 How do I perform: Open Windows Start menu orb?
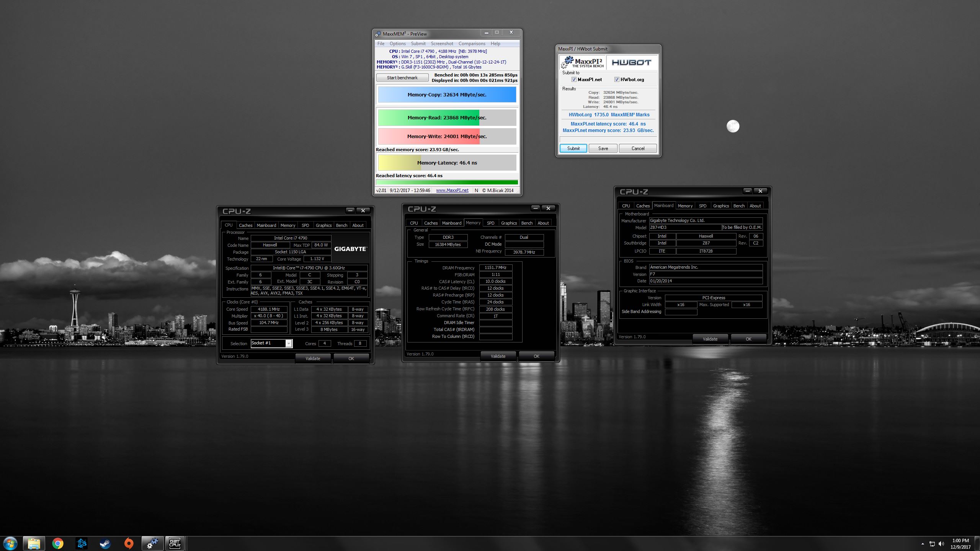pos(10,543)
